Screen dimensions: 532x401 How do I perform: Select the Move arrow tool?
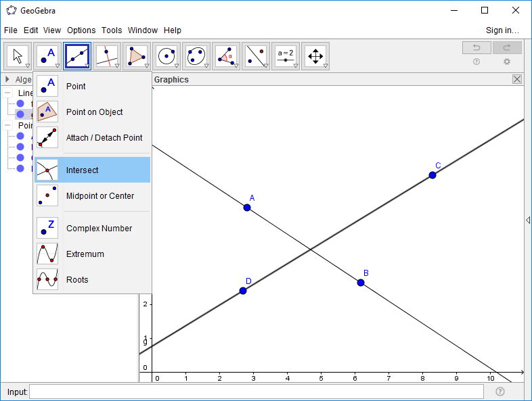point(18,56)
